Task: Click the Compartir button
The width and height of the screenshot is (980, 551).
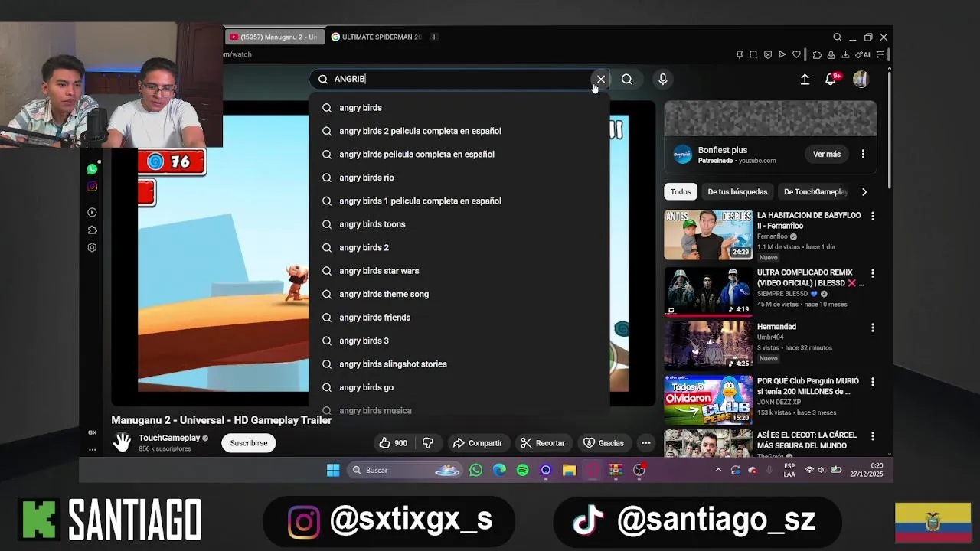Action: click(478, 443)
